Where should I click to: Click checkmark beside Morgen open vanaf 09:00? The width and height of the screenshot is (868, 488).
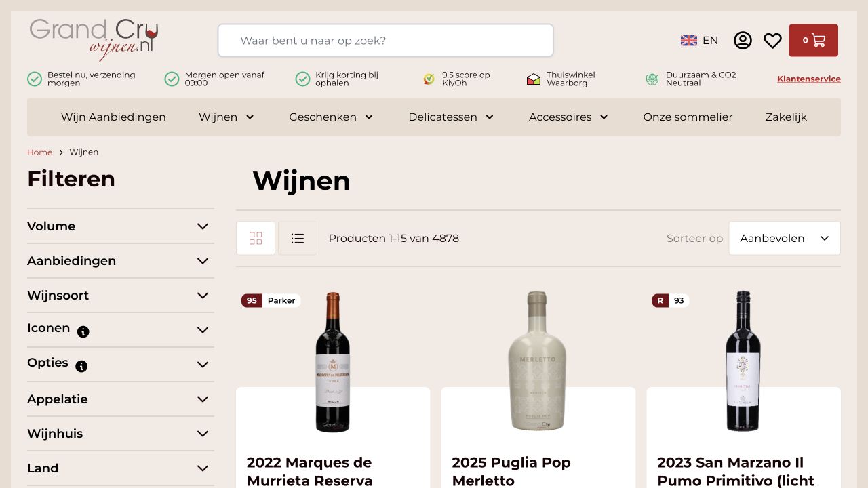172,79
